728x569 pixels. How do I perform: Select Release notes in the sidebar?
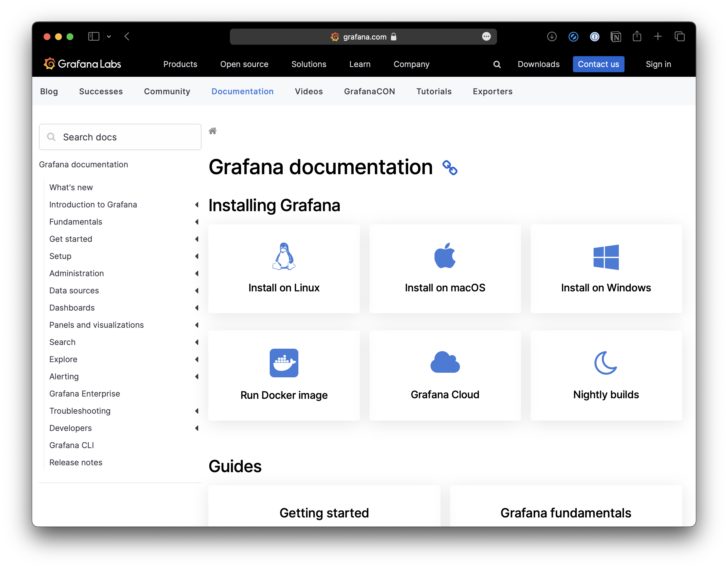76,462
